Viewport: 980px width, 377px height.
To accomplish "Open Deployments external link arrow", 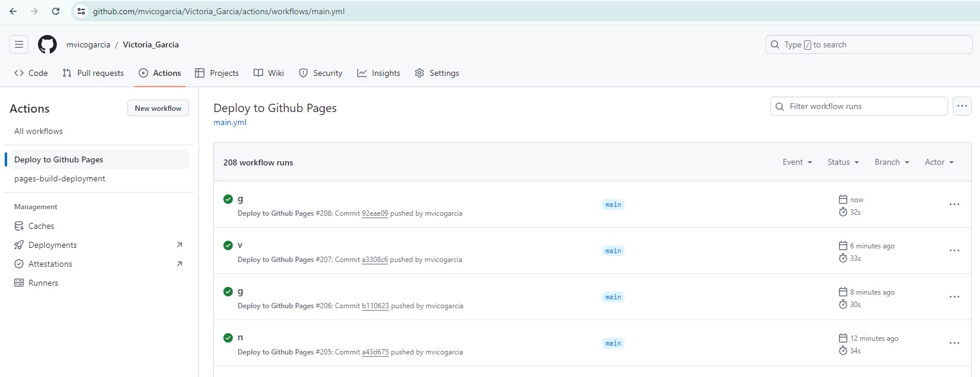I will coord(180,245).
